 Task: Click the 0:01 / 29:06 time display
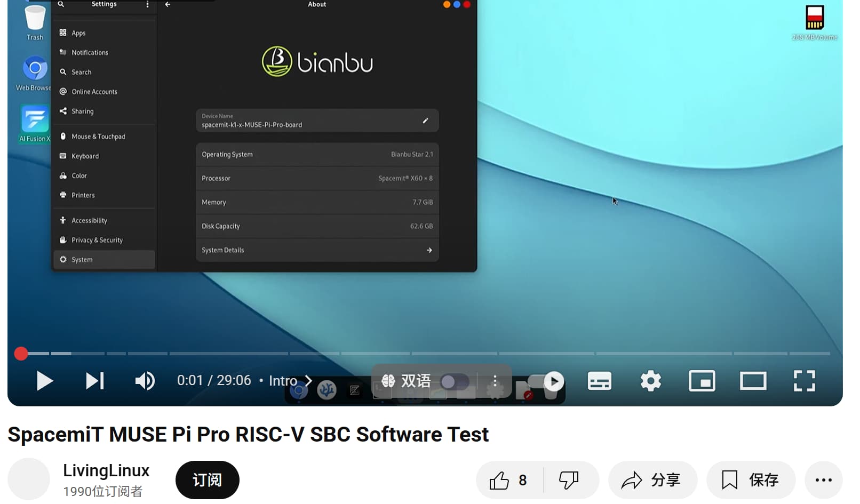(x=214, y=380)
